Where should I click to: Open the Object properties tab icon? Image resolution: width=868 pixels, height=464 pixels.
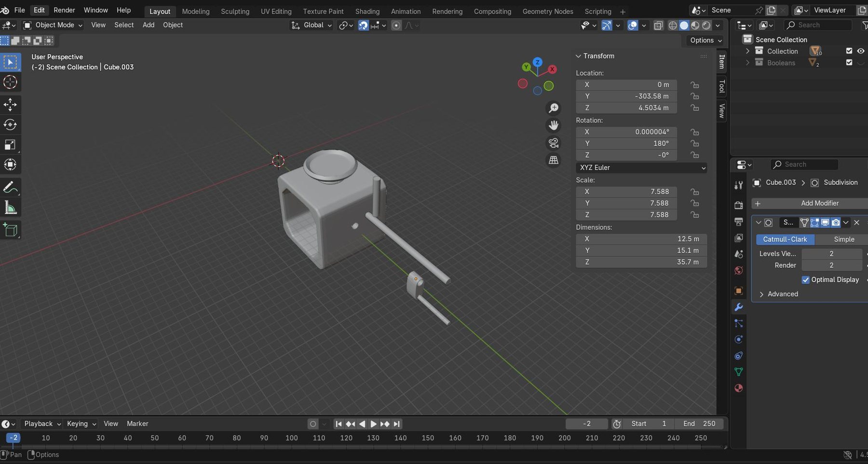click(738, 291)
